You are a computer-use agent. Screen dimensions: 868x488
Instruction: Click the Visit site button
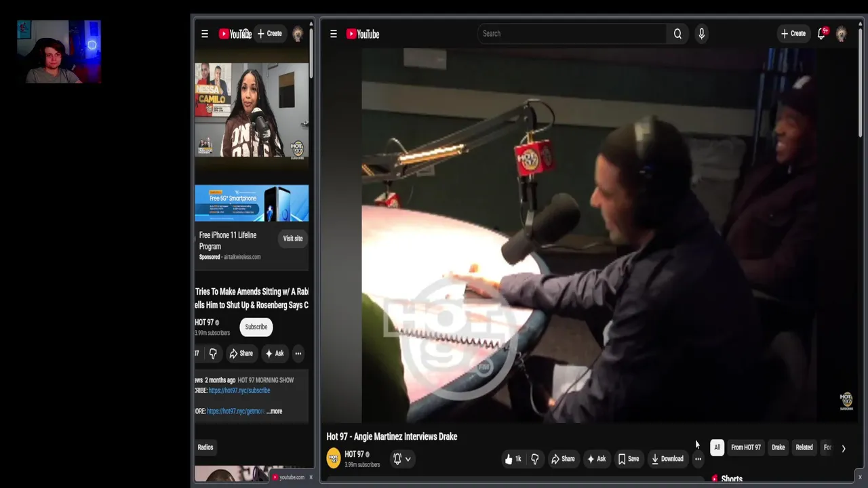point(293,239)
